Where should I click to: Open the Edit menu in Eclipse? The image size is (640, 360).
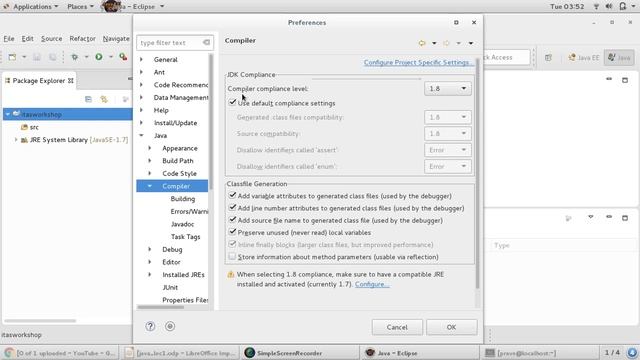(27, 38)
